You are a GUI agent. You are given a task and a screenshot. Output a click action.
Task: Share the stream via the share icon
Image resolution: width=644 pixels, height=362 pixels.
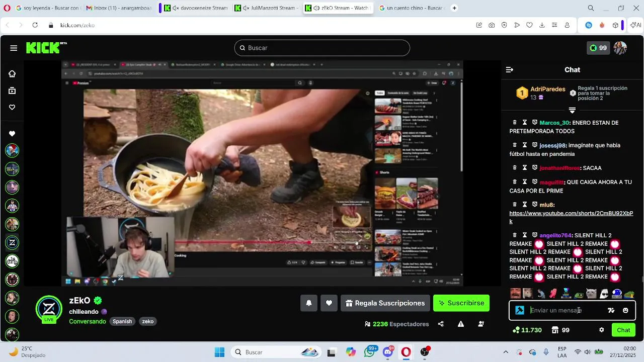[441, 324]
